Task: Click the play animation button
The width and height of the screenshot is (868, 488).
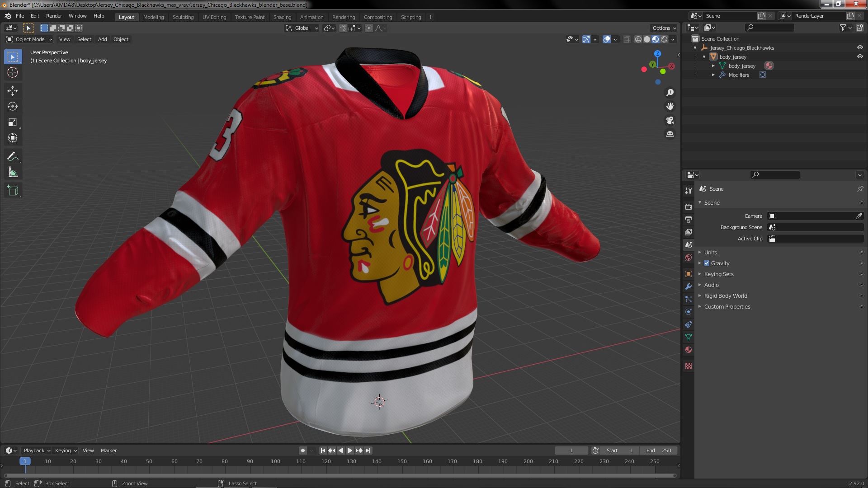Action: (x=349, y=450)
